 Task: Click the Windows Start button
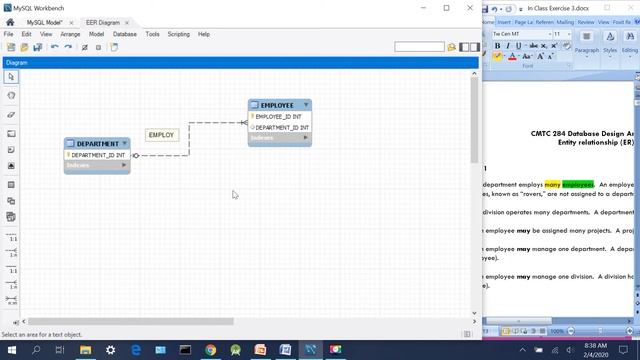pos(11,350)
